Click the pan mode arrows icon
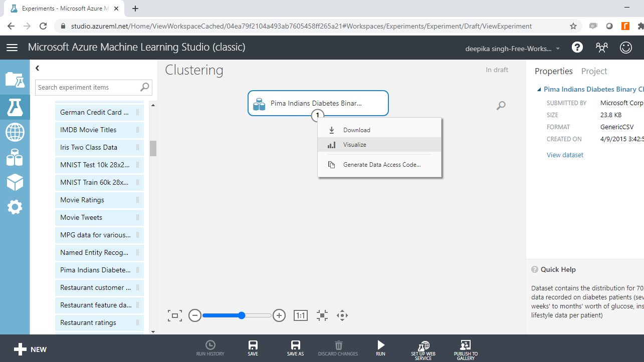The height and width of the screenshot is (362, 644). tap(342, 315)
